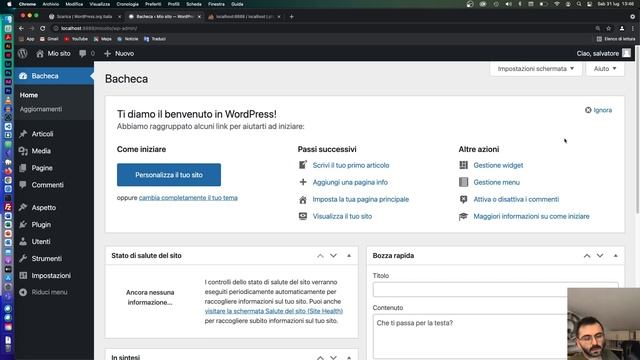
Task: Dismiss welcome panel with Ignora
Action: pyautogui.click(x=598, y=110)
